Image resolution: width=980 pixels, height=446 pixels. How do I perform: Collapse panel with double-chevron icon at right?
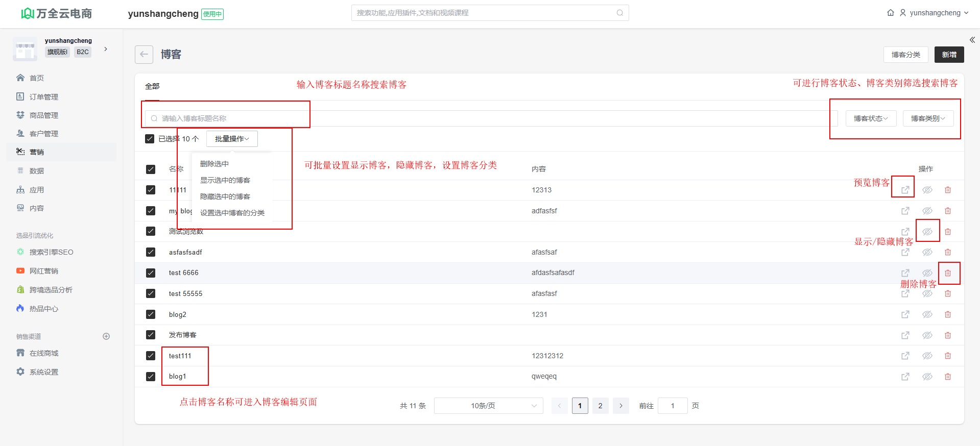click(972, 40)
